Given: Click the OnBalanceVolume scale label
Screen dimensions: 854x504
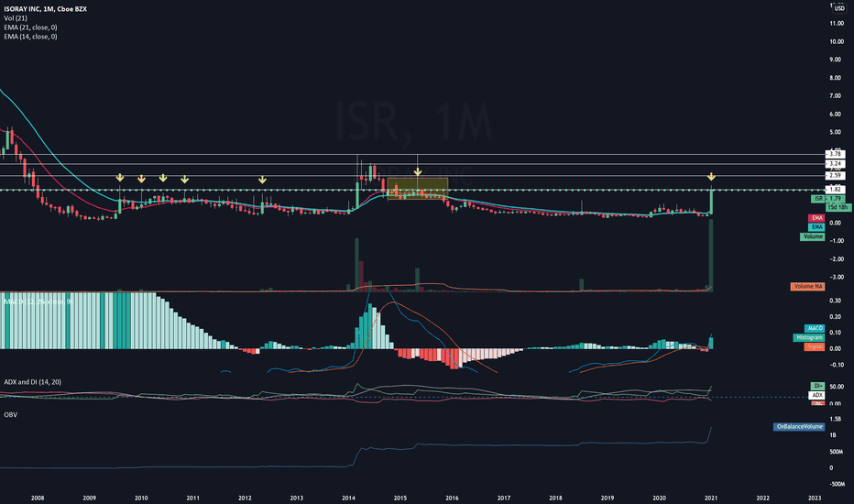Looking at the screenshot, I should (799, 427).
